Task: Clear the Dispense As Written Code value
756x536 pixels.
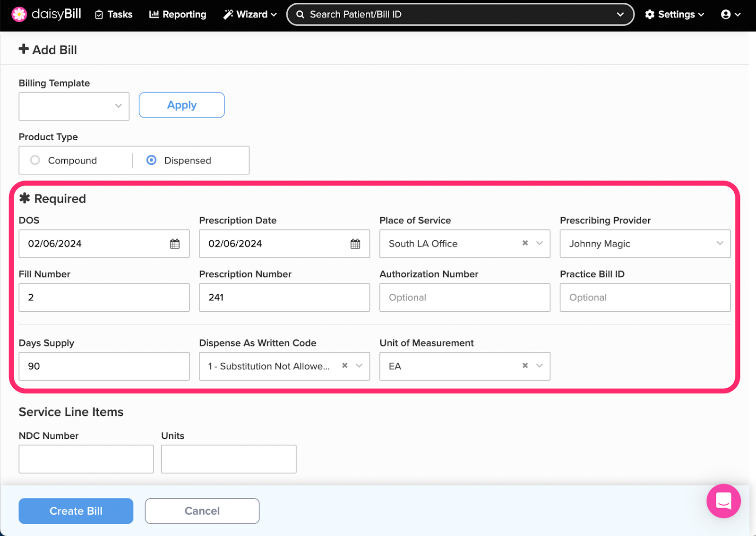Action: 344,366
